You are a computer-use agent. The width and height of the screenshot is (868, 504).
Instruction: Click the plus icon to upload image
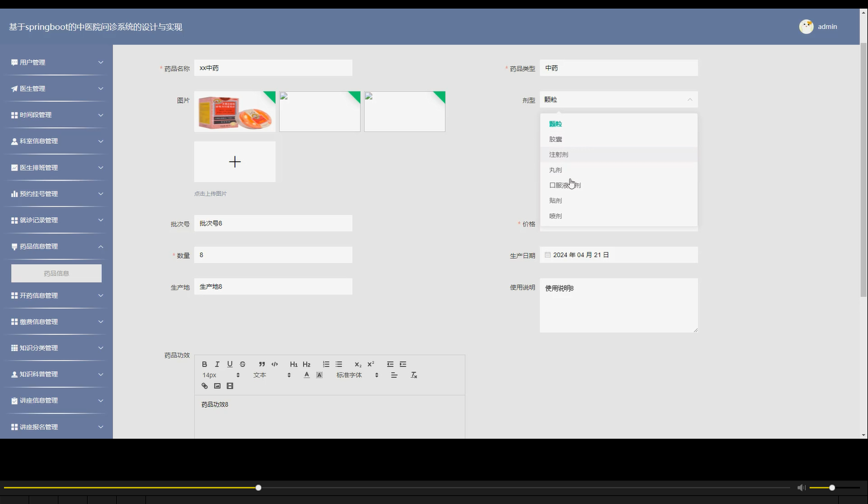click(x=235, y=162)
